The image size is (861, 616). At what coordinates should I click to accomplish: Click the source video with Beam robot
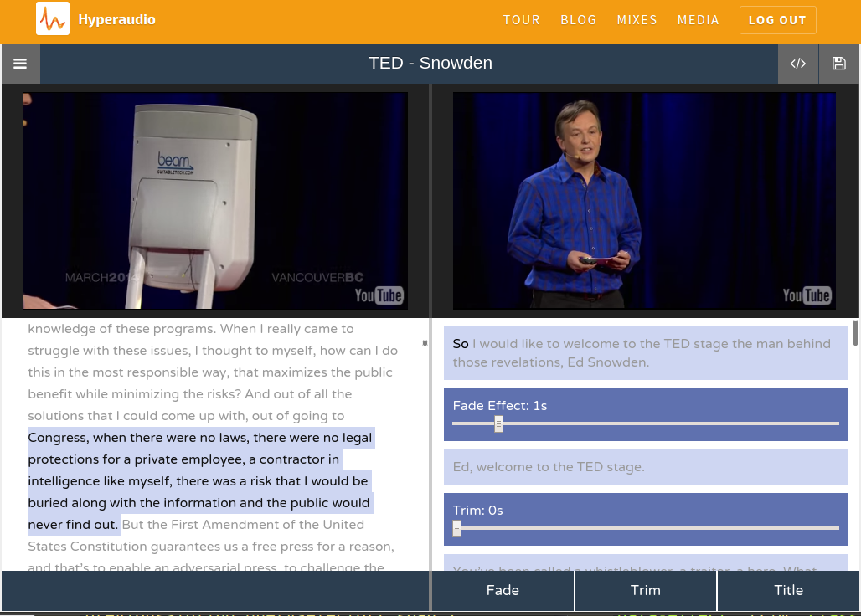[215, 201]
